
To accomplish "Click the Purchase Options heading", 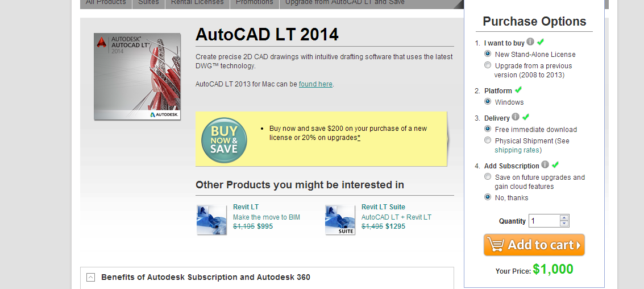I will pos(534,22).
